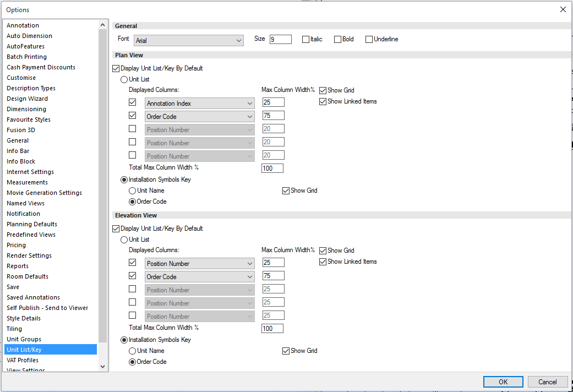
Task: Open Elevation View Position Number column dropdown
Action: point(199,264)
